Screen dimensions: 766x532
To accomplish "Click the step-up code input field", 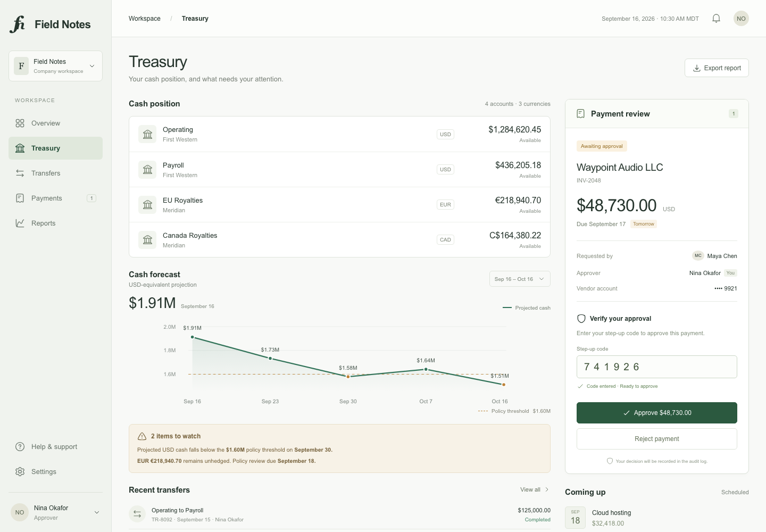I will pos(657,367).
